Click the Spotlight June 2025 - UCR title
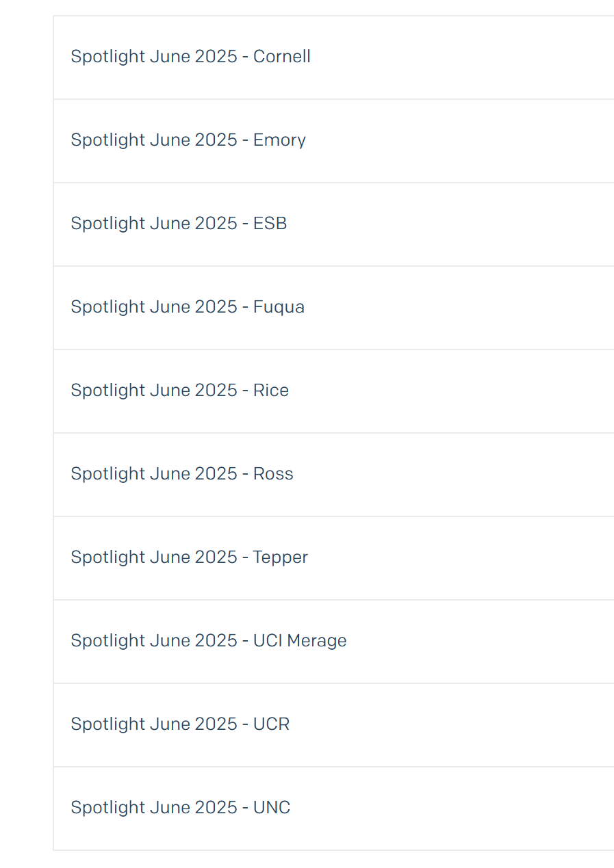614x868 pixels. pyautogui.click(x=180, y=724)
